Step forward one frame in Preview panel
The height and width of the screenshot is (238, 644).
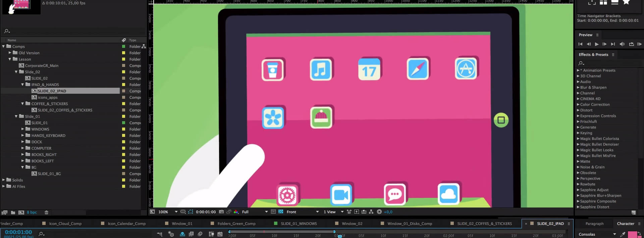coord(605,44)
